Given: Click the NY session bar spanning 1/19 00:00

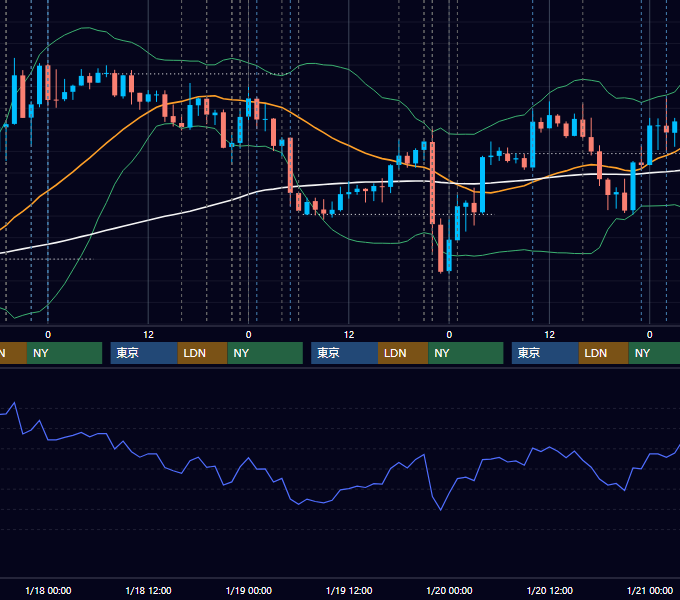Looking at the screenshot, I should (x=265, y=353).
